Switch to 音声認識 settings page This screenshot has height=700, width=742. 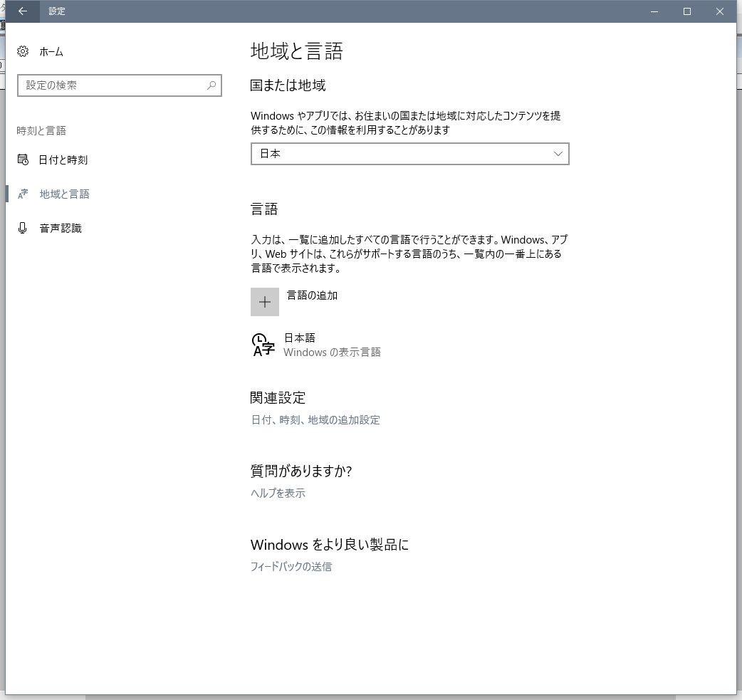coord(61,229)
